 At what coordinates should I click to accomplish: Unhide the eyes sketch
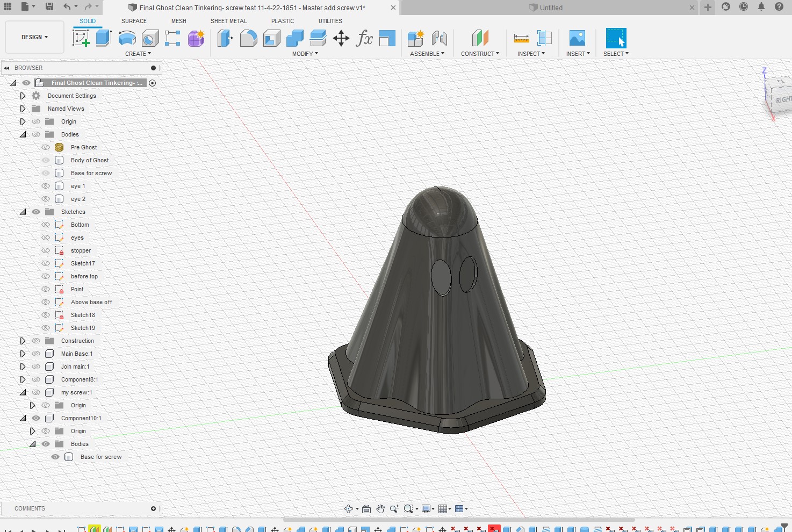[x=45, y=237]
